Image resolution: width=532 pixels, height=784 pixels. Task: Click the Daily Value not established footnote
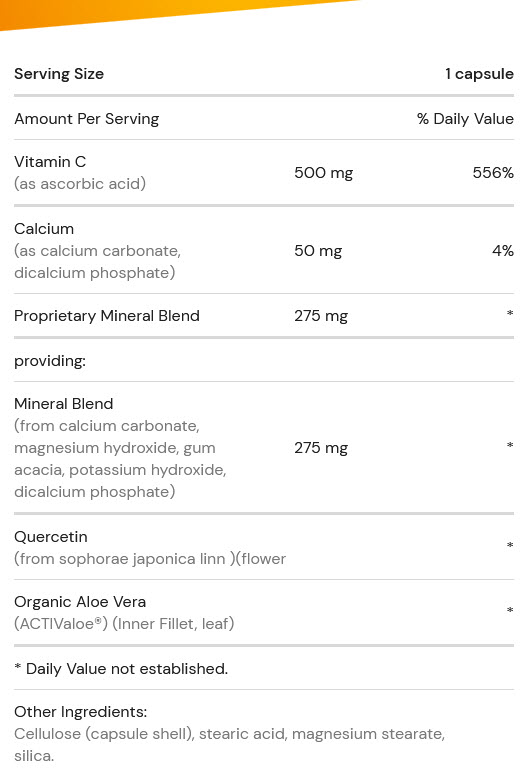click(121, 669)
